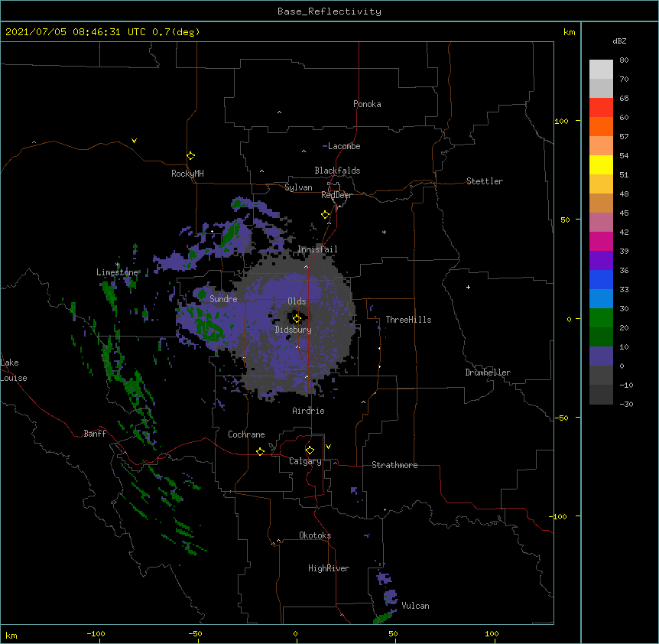659x644 pixels.
Task: Select the Sylvan label
Action: tap(298, 187)
